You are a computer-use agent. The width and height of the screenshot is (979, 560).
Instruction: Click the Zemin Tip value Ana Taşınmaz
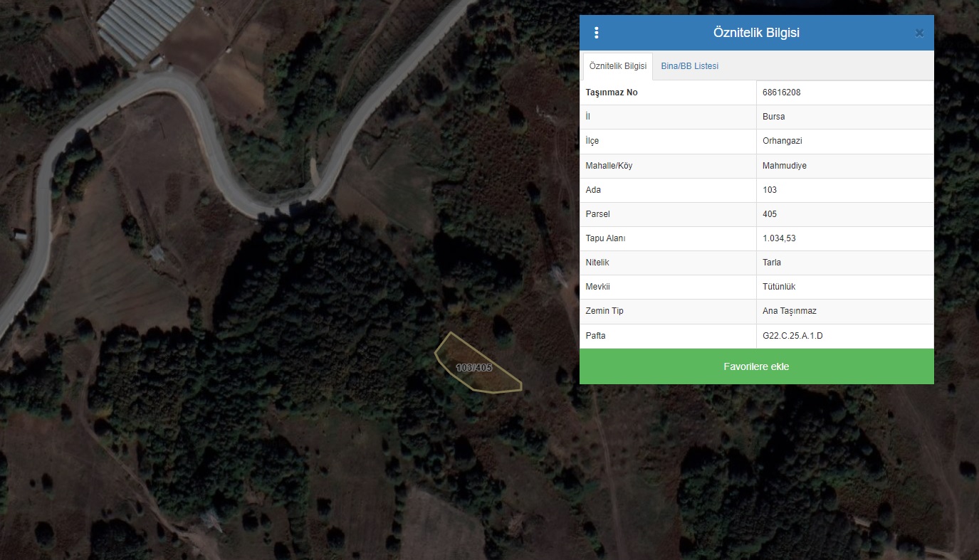pyautogui.click(x=789, y=311)
